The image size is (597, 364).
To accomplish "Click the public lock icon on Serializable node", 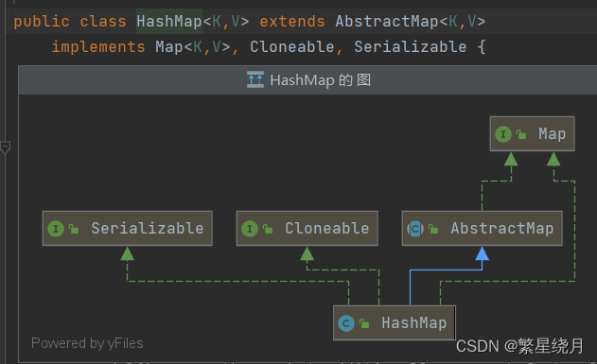I will coord(74,228).
